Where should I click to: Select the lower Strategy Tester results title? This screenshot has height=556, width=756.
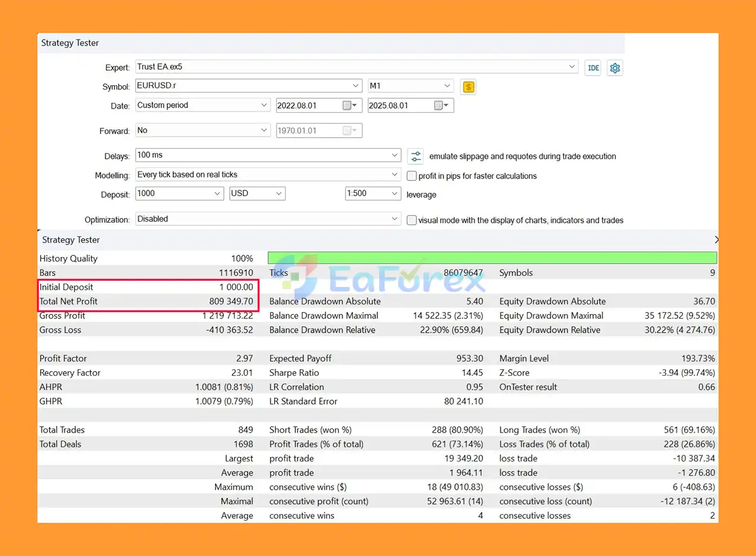(x=71, y=240)
